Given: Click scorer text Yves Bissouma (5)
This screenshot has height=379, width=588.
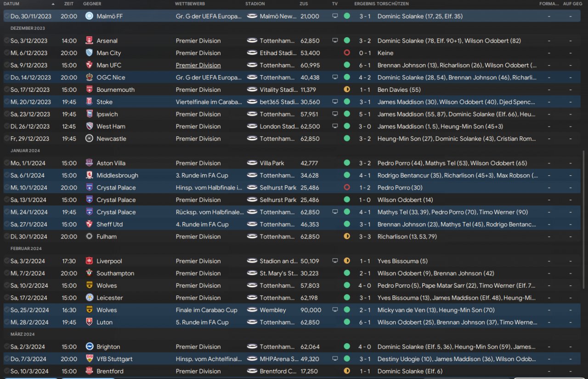Looking at the screenshot, I should coord(402,261).
